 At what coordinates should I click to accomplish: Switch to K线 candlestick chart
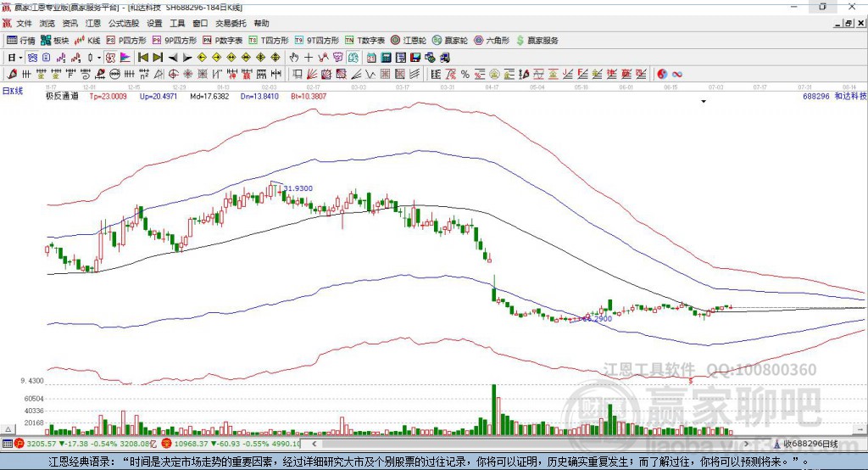pyautogui.click(x=87, y=41)
